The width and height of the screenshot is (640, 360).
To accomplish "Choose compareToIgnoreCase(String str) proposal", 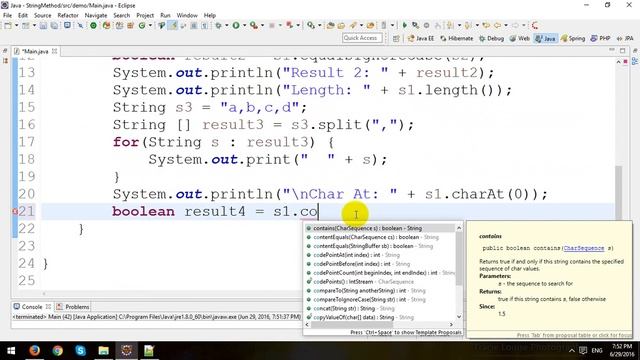I will tap(380, 300).
